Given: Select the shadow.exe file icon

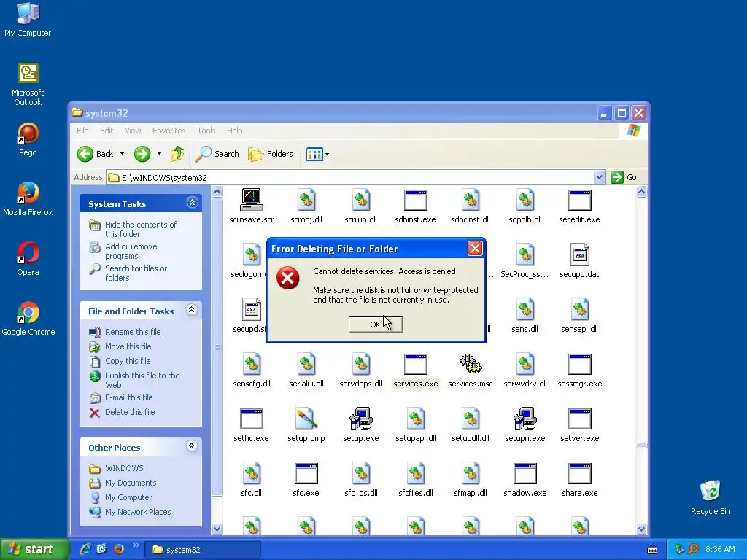Looking at the screenshot, I should tap(525, 474).
